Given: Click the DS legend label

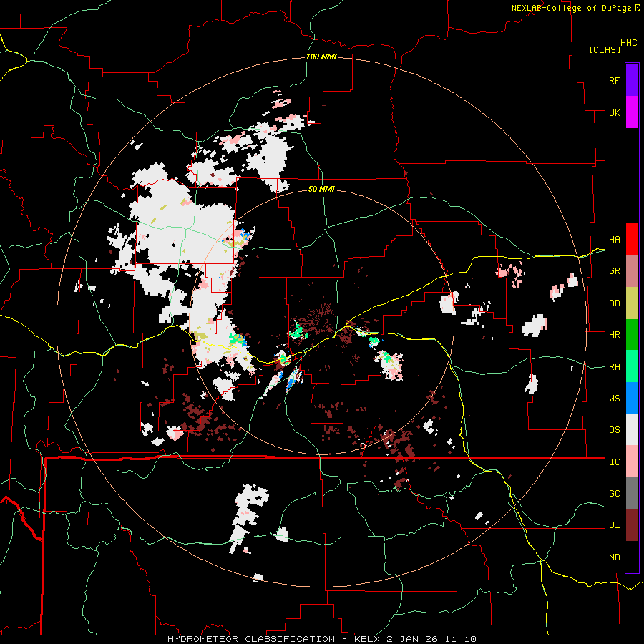Looking at the screenshot, I should (x=614, y=430).
